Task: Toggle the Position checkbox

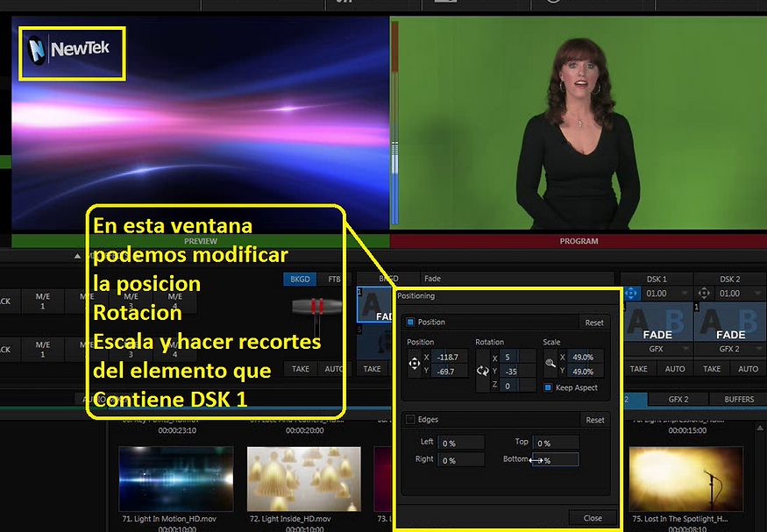Action: click(x=410, y=322)
